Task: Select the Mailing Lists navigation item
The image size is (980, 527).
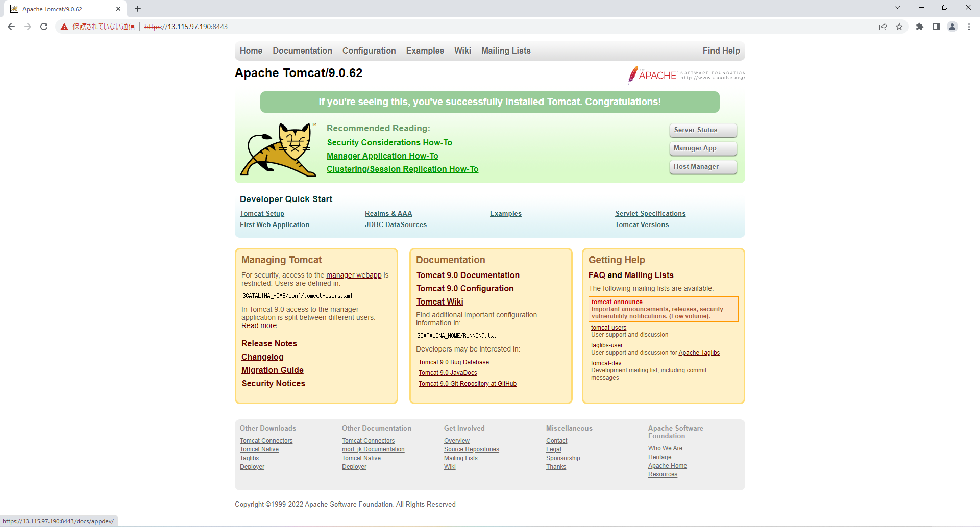Action: click(x=505, y=51)
